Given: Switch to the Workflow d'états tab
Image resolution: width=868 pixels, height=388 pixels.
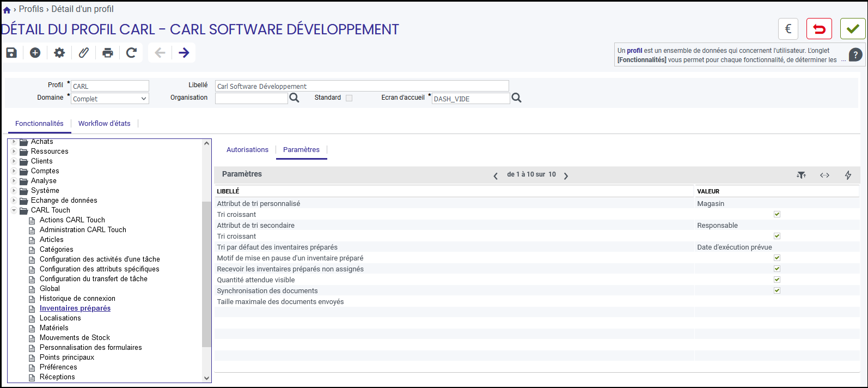Looking at the screenshot, I should [105, 124].
